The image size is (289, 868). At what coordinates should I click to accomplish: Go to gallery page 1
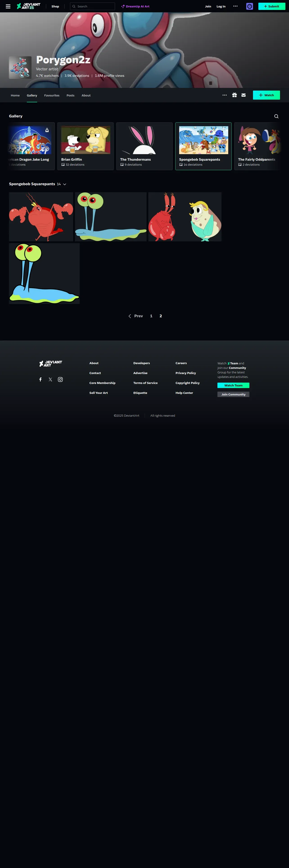click(x=151, y=316)
